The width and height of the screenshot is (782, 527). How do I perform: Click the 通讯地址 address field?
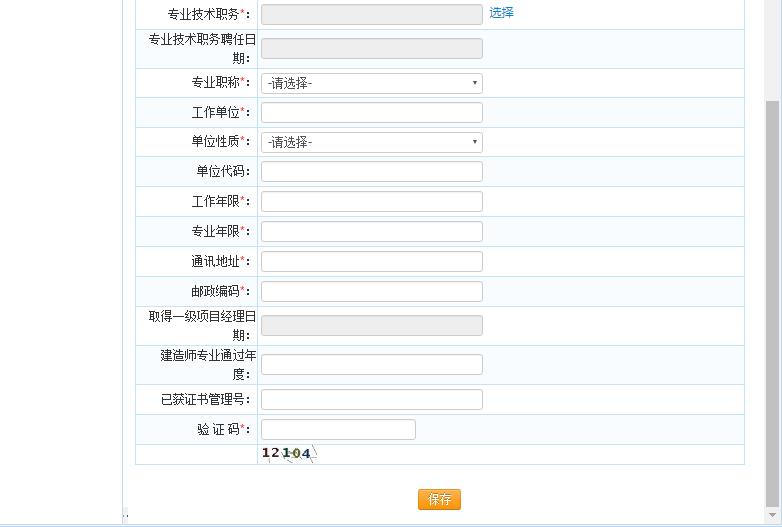(x=371, y=261)
